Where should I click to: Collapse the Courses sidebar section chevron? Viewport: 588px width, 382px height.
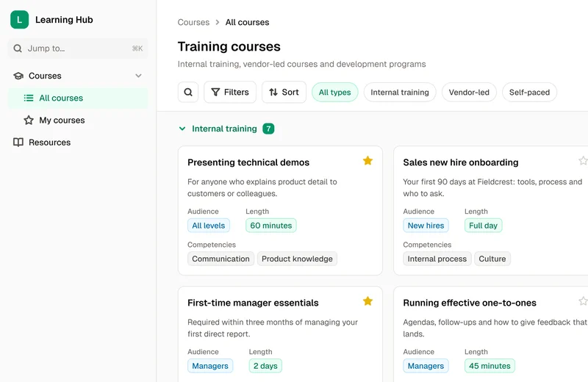click(138, 76)
